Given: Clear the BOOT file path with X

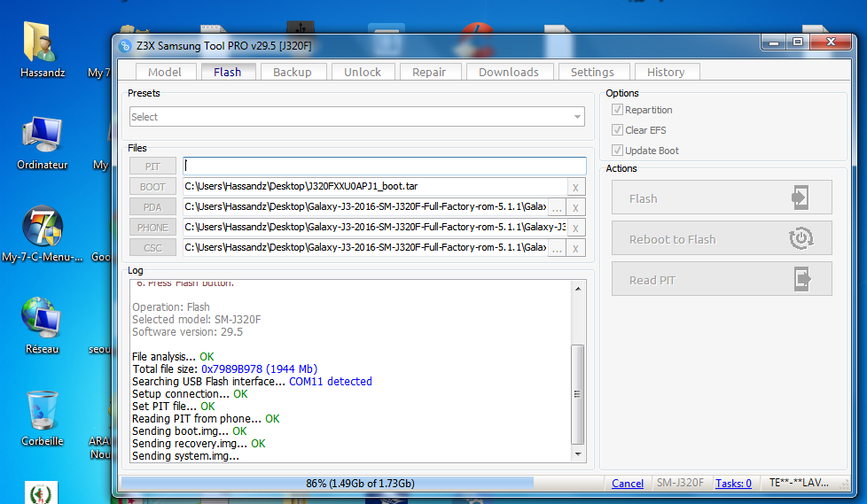Looking at the screenshot, I should tap(575, 188).
